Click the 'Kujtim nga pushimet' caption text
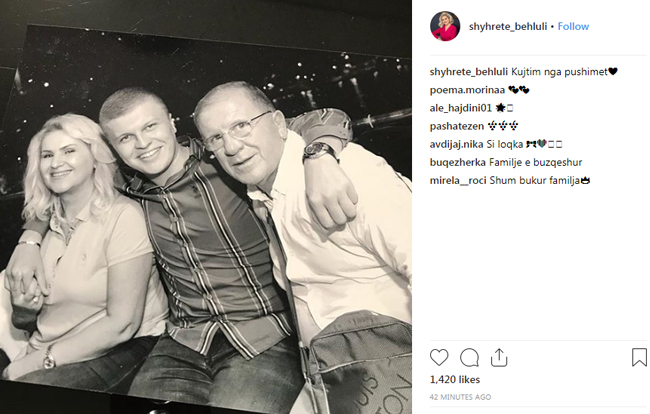This screenshot has height=414, width=650. 559,72
